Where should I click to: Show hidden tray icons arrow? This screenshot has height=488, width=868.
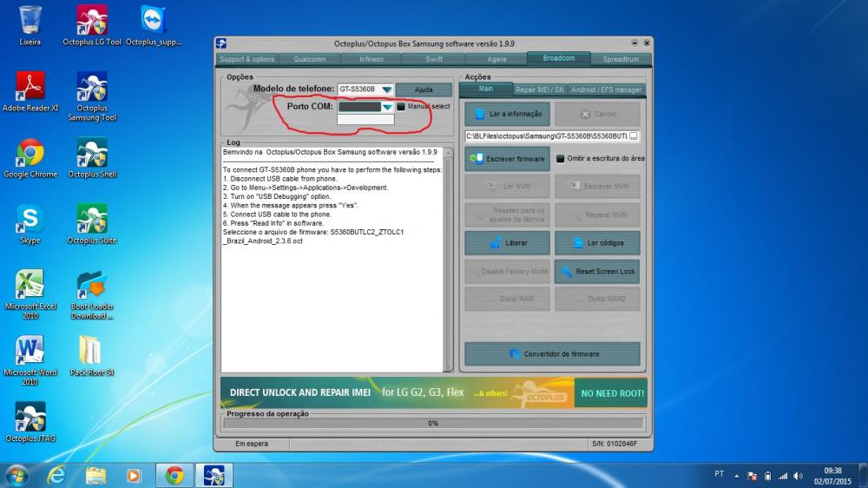pos(736,476)
